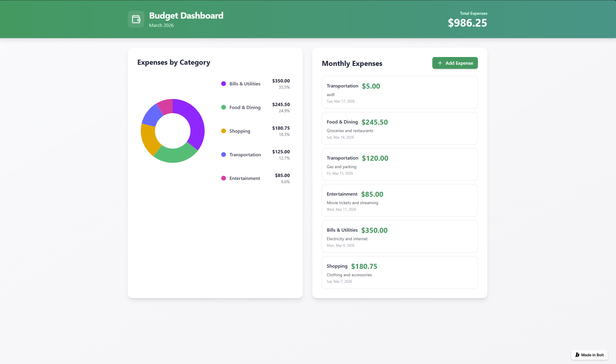This screenshot has height=364, width=616.
Task: Click the purple Bills & Utilities legend dot
Action: pos(224,84)
